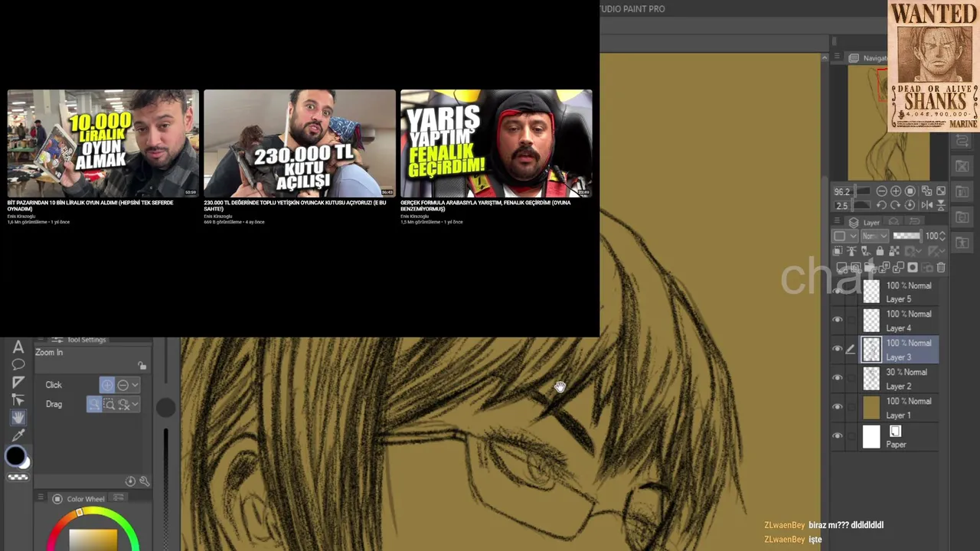This screenshot has height=551, width=980.
Task: Rotate canvas right in Navigator
Action: (896, 205)
